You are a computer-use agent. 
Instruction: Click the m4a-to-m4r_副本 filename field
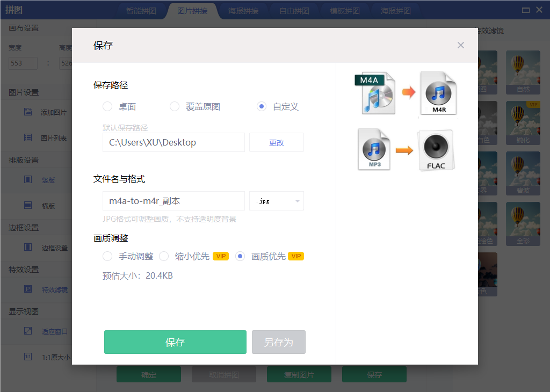pyautogui.click(x=173, y=200)
